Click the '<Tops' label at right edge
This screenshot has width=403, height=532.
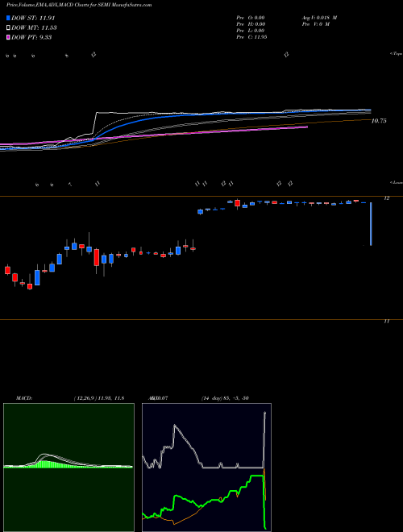tap(397, 54)
